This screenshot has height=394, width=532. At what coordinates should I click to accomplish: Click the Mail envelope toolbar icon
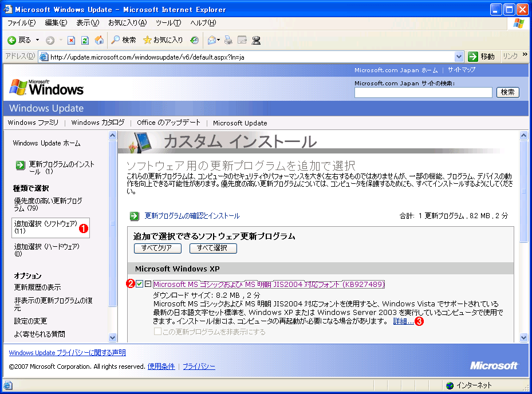click(212, 41)
